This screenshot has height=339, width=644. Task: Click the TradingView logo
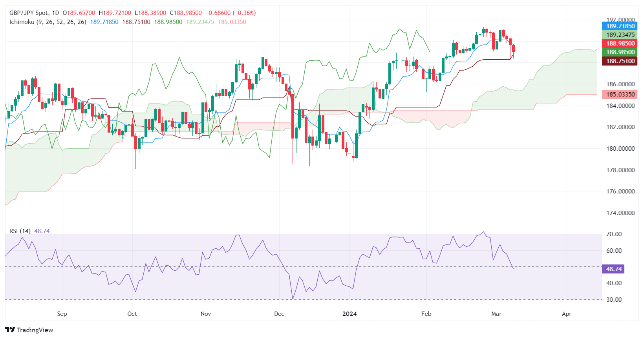(x=29, y=330)
